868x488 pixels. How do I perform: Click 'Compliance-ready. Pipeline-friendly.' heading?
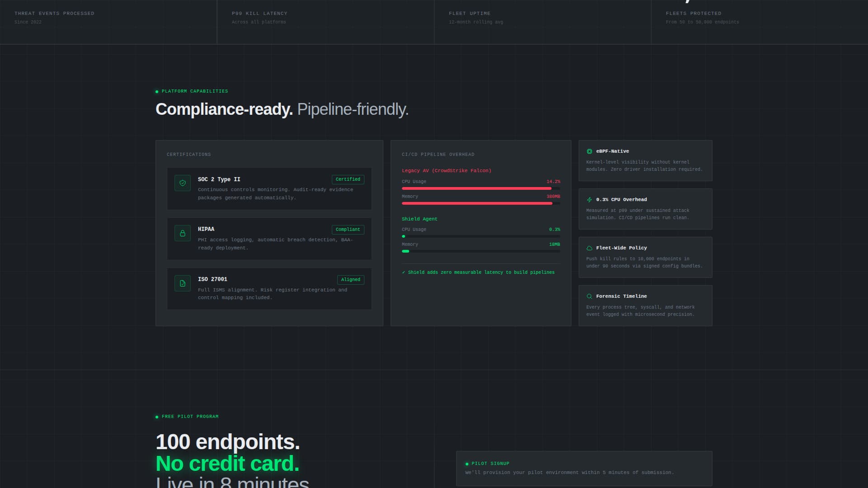point(282,109)
